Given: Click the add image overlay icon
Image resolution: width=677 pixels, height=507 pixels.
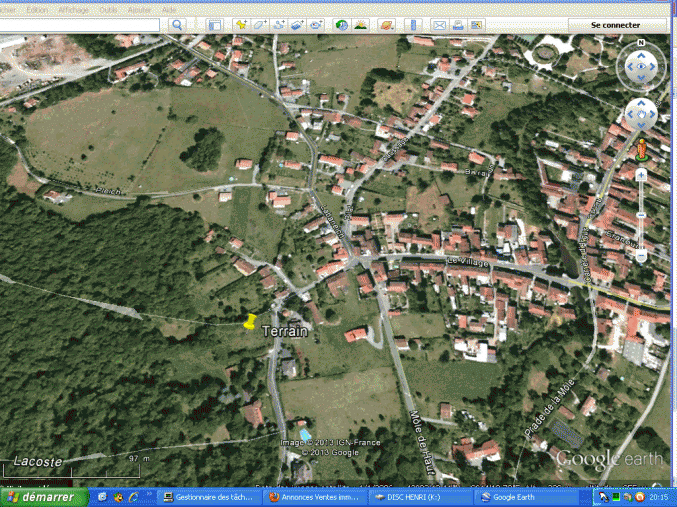Looking at the screenshot, I should (x=297, y=24).
